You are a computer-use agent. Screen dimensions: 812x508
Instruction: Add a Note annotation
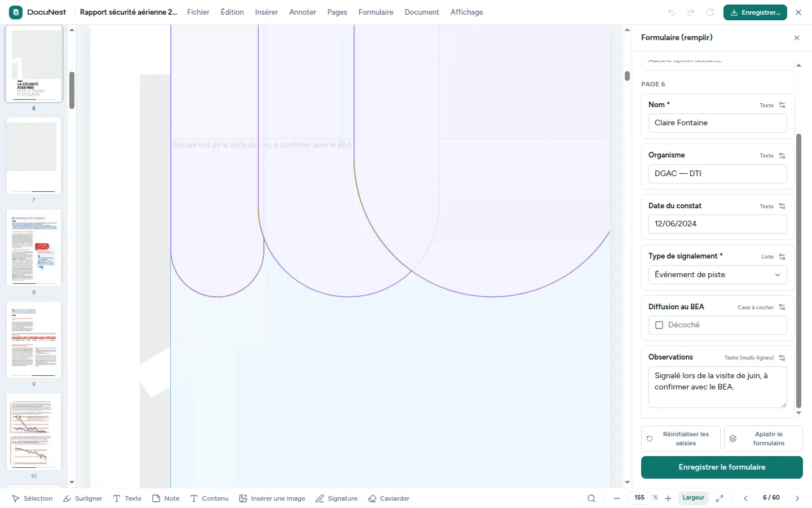tap(166, 498)
